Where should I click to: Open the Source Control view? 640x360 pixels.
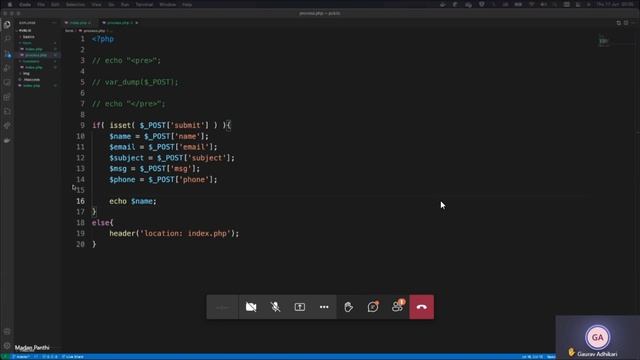[7, 53]
